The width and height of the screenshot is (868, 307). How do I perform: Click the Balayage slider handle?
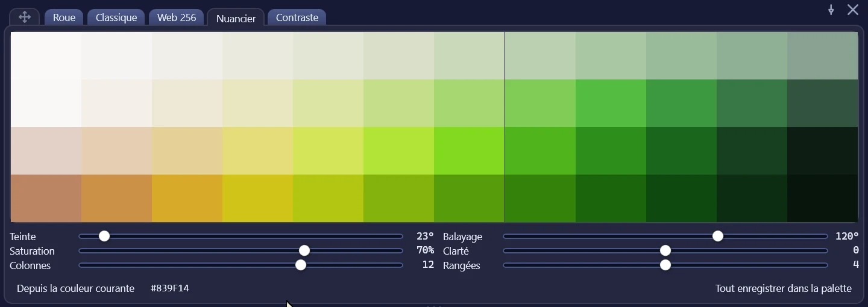pyautogui.click(x=717, y=236)
